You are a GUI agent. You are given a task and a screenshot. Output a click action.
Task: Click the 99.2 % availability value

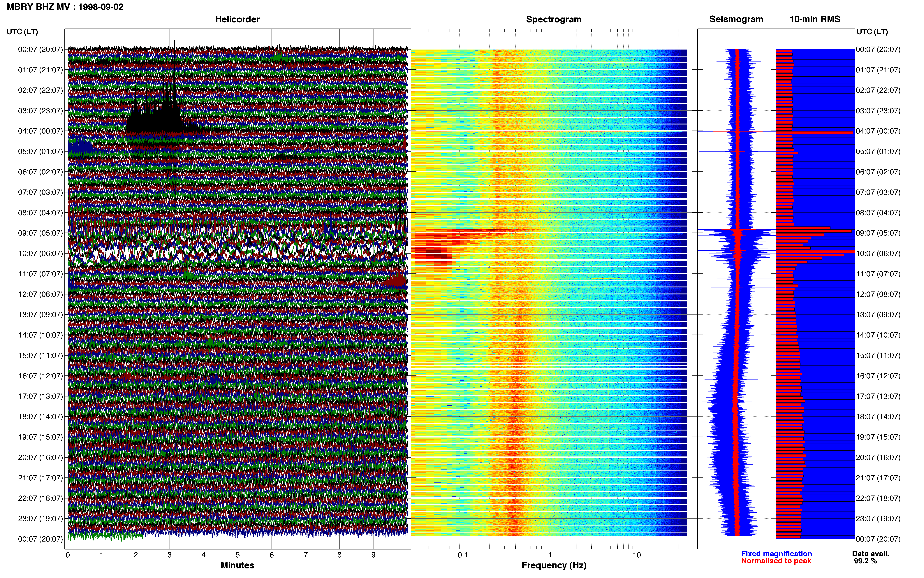click(x=865, y=561)
